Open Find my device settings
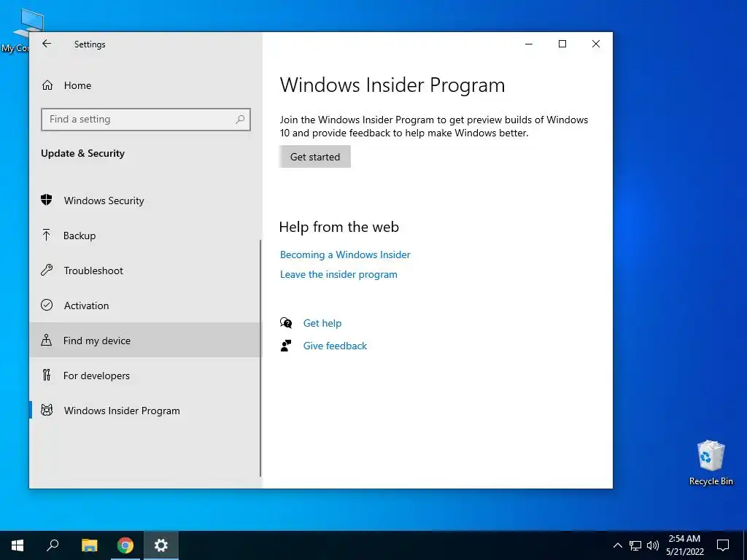 click(145, 340)
